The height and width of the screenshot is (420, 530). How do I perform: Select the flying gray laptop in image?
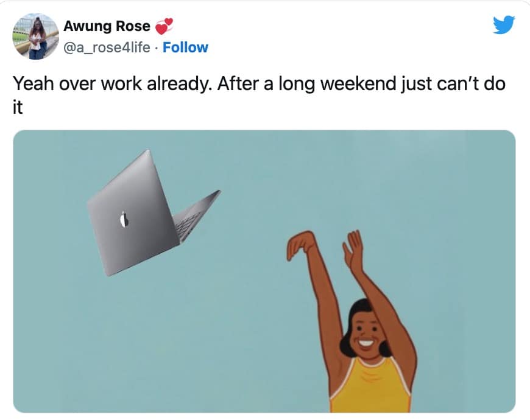[x=154, y=213]
